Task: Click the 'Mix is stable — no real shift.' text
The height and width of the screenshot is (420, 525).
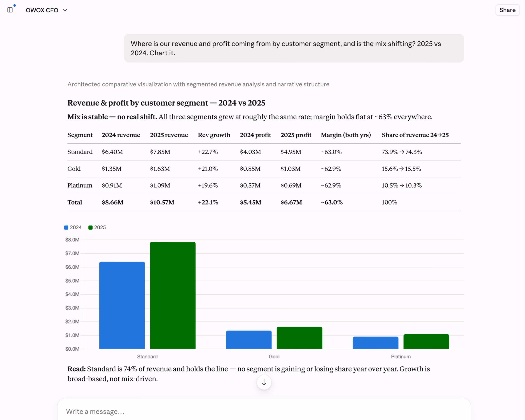Action: tap(112, 117)
